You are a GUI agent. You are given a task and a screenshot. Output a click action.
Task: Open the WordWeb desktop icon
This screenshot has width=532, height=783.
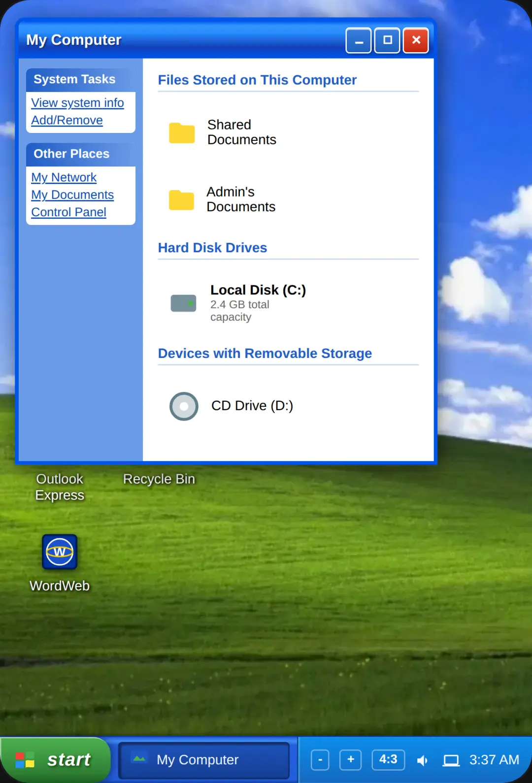pos(60,552)
